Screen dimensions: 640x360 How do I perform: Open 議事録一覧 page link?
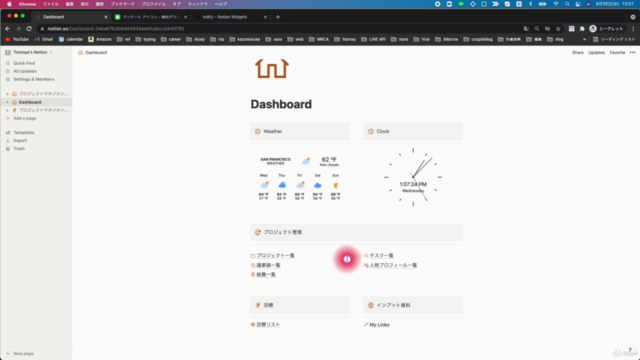click(x=268, y=265)
